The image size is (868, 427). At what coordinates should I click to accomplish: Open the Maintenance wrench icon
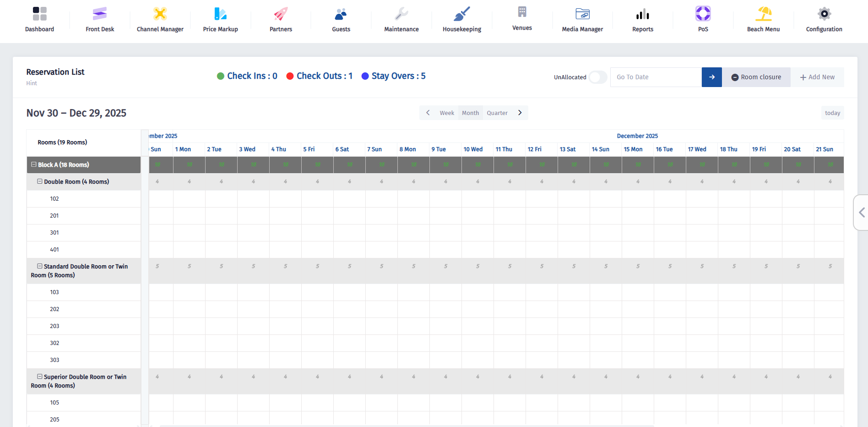click(x=401, y=14)
